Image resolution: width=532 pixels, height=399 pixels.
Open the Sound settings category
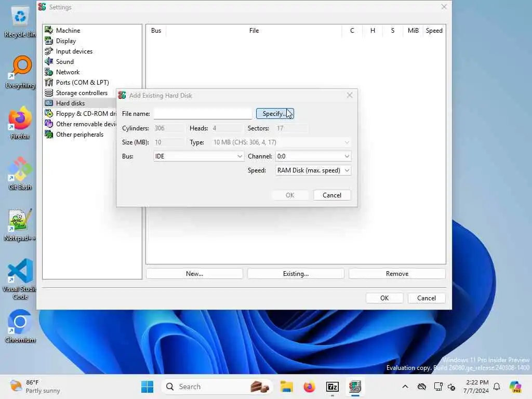point(65,62)
